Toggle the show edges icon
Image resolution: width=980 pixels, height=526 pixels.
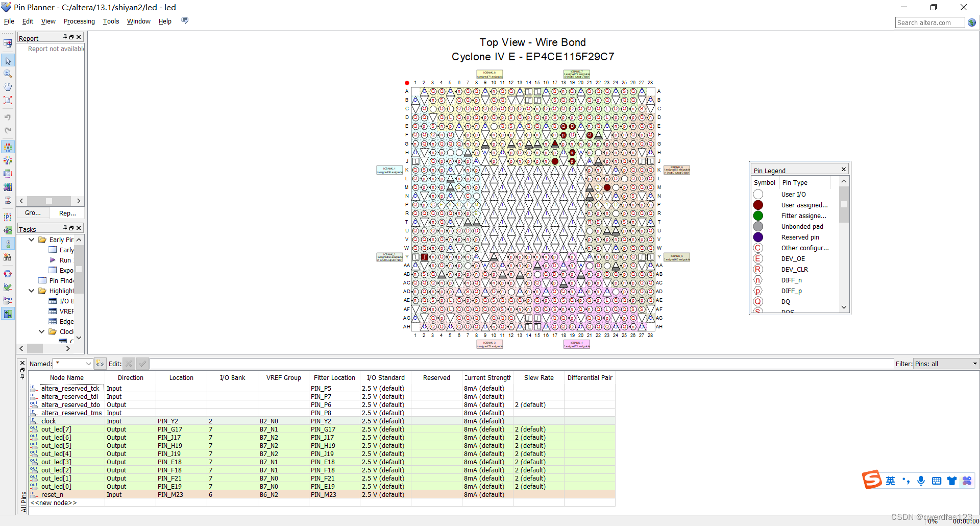coord(8,174)
